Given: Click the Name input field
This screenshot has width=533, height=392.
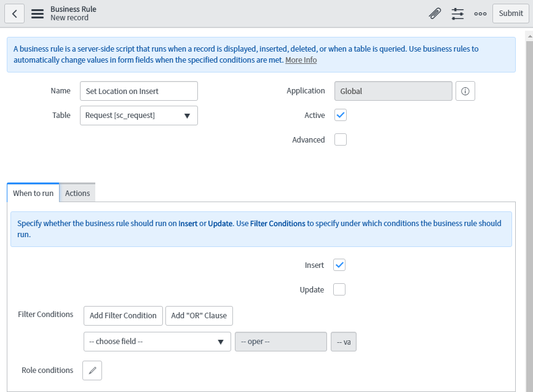Looking at the screenshot, I should click(x=139, y=91).
